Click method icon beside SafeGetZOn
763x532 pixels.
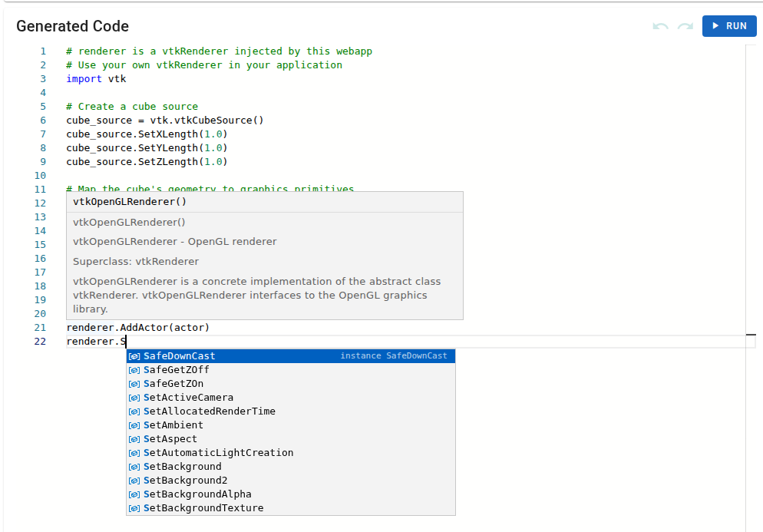(134, 384)
